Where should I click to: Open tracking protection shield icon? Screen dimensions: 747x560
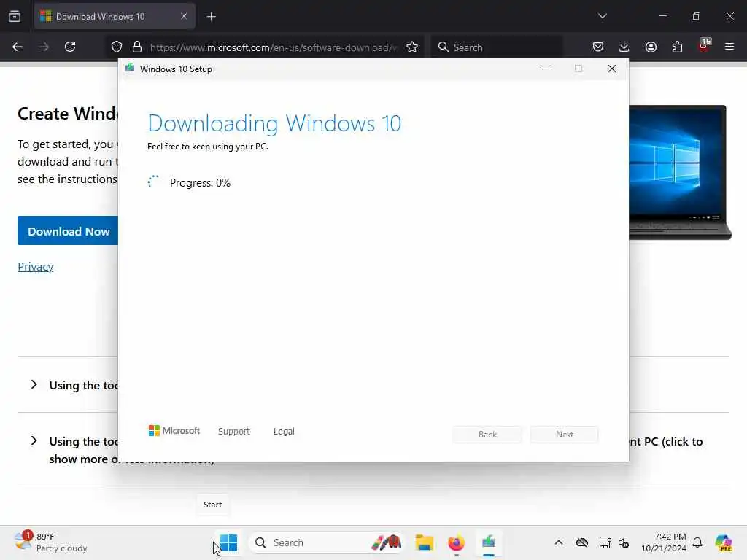pos(117,47)
